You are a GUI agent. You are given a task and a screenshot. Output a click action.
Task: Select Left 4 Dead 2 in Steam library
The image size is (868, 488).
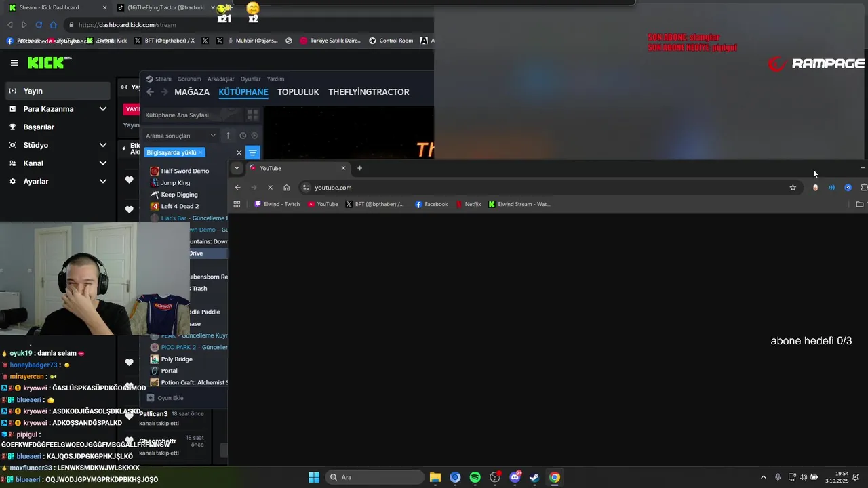tap(180, 206)
